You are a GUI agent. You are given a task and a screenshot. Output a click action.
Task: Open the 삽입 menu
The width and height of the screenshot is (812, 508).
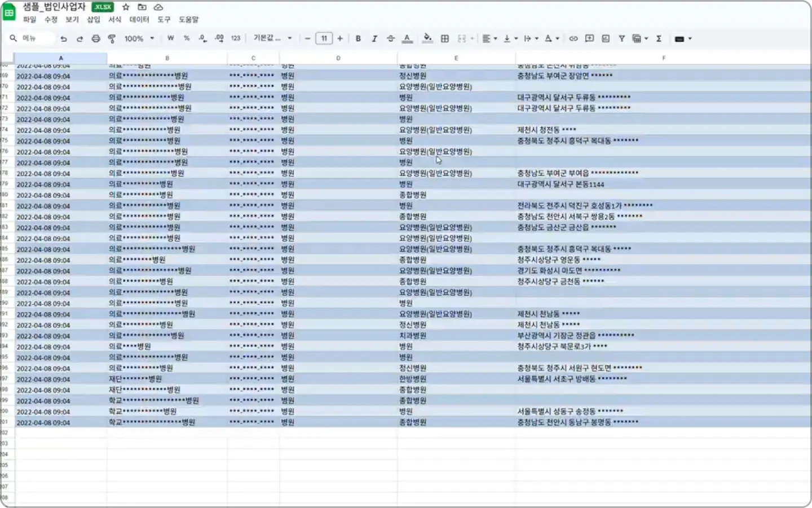coord(93,20)
